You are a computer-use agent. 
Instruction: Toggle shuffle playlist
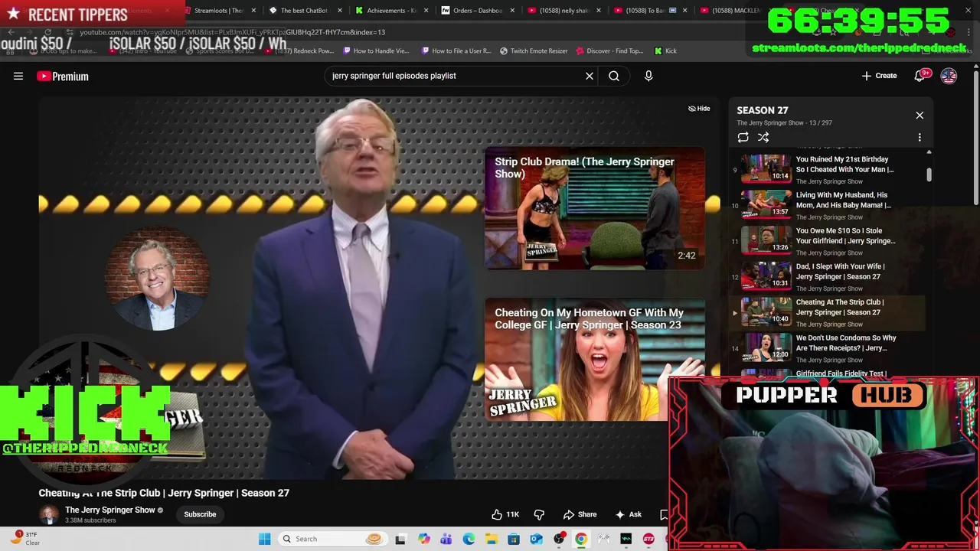click(x=763, y=138)
